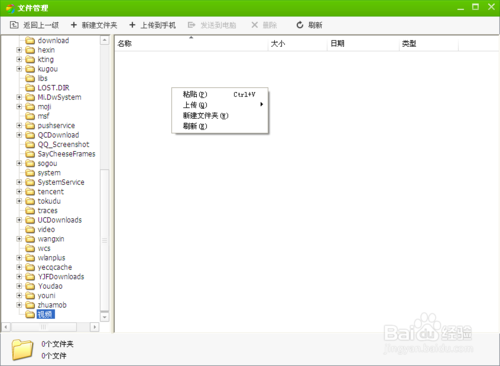Sort by 大小 column header
This screenshot has width=500, height=366.
tap(298, 44)
